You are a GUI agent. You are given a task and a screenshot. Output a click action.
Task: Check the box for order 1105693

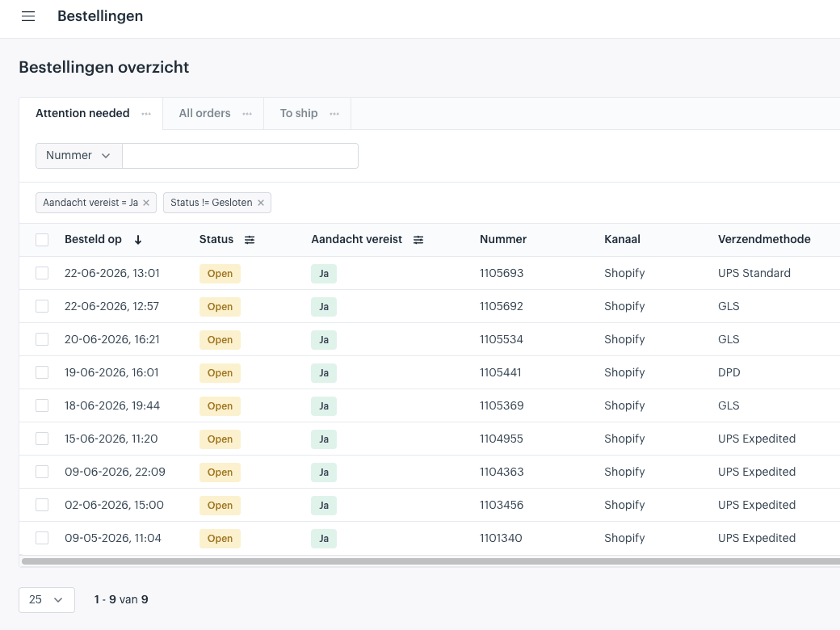(x=42, y=273)
